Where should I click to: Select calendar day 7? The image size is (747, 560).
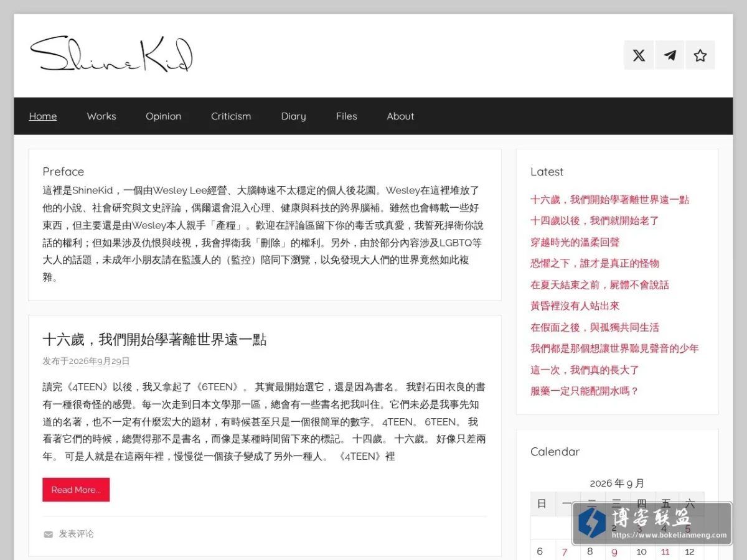[x=565, y=552]
